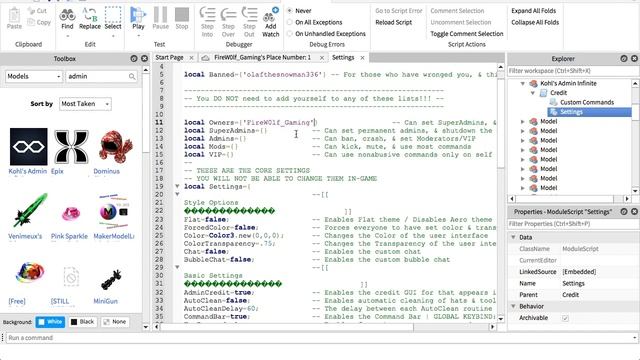Select the Pink Sparkle model thumbnail
This screenshot has height=360, width=640.
71,213
